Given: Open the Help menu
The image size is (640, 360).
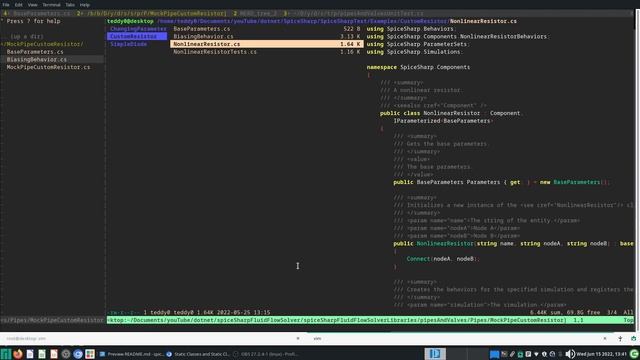Looking at the screenshot, I should (84, 5).
